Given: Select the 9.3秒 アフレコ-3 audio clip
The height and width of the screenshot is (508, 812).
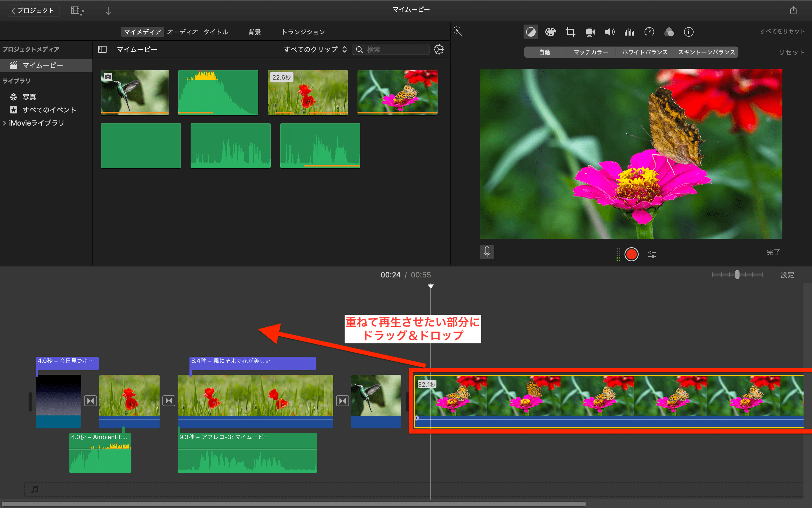Looking at the screenshot, I should coord(247,453).
